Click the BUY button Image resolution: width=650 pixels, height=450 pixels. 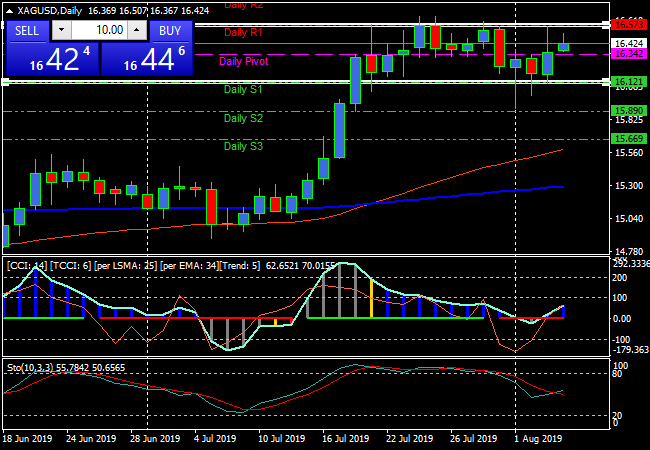click(171, 31)
